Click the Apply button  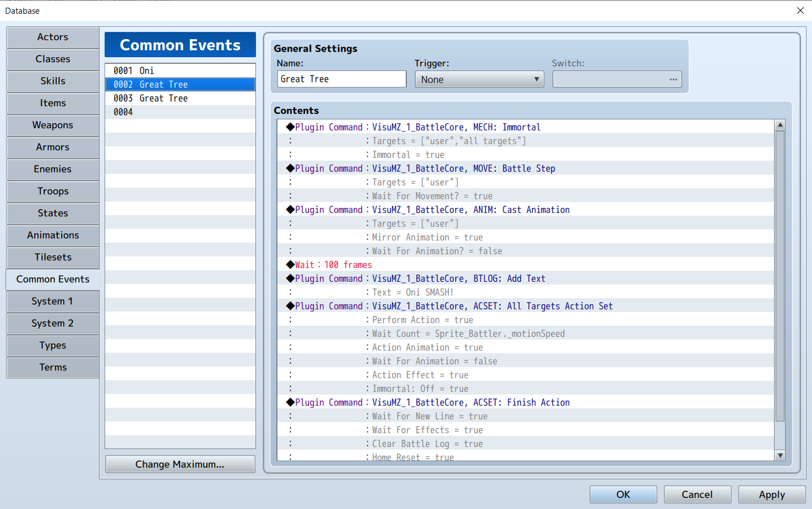772,494
